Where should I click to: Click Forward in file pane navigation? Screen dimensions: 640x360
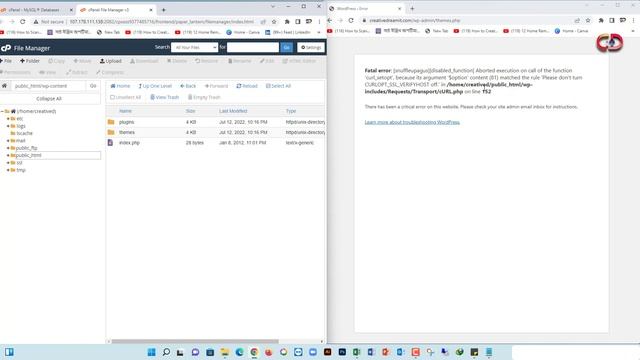(x=216, y=86)
